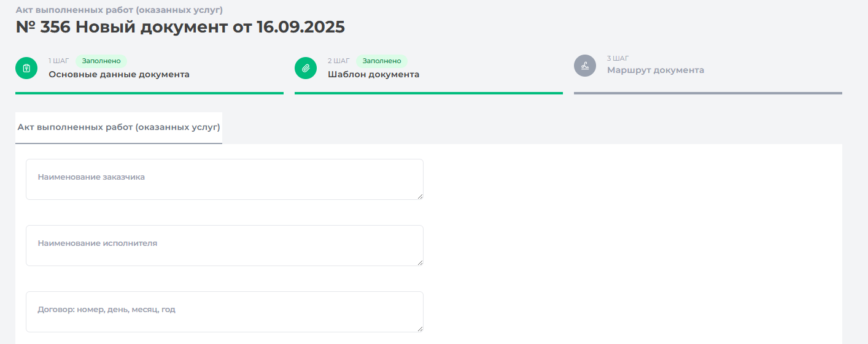
Task: Click the paperclip icon for step 2
Action: point(306,68)
